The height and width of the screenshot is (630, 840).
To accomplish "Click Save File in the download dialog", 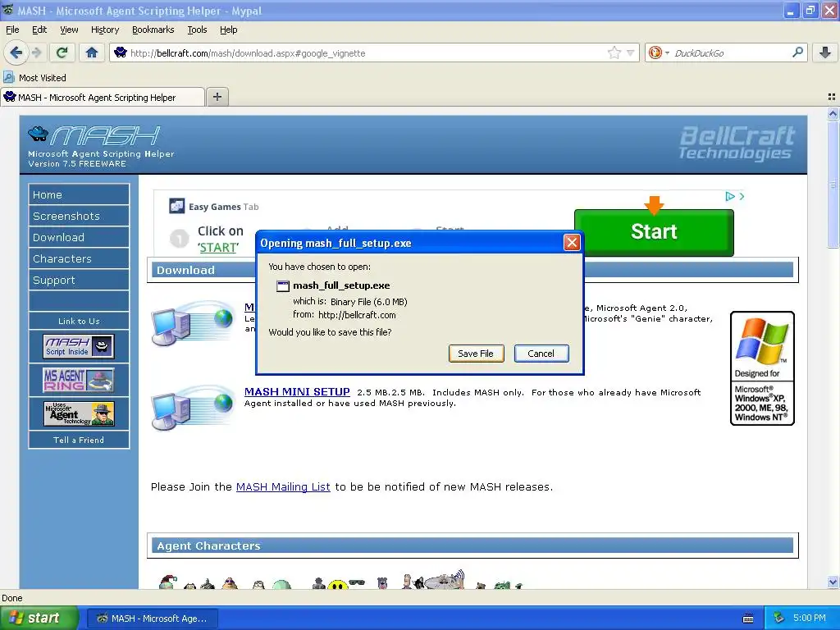I will point(476,354).
